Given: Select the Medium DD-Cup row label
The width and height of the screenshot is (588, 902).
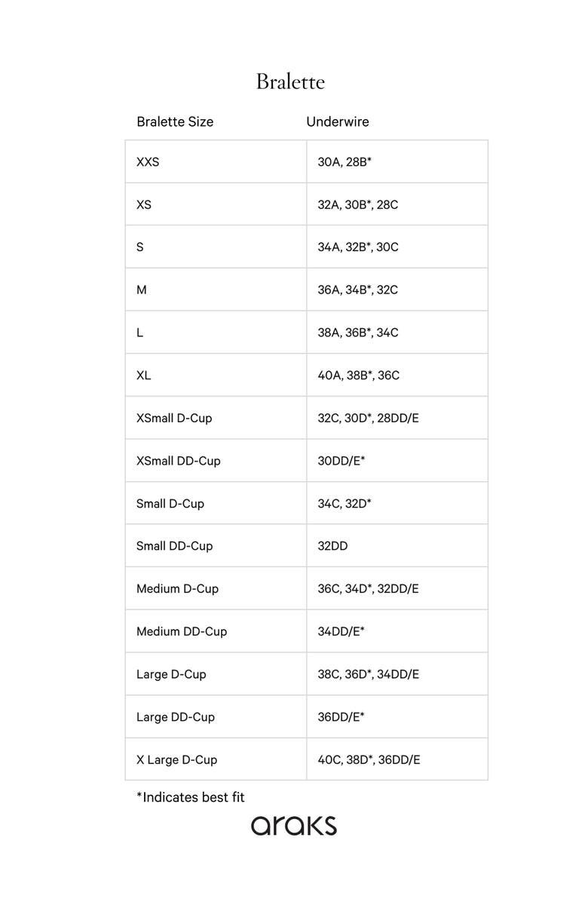Looking at the screenshot, I should (x=182, y=631).
